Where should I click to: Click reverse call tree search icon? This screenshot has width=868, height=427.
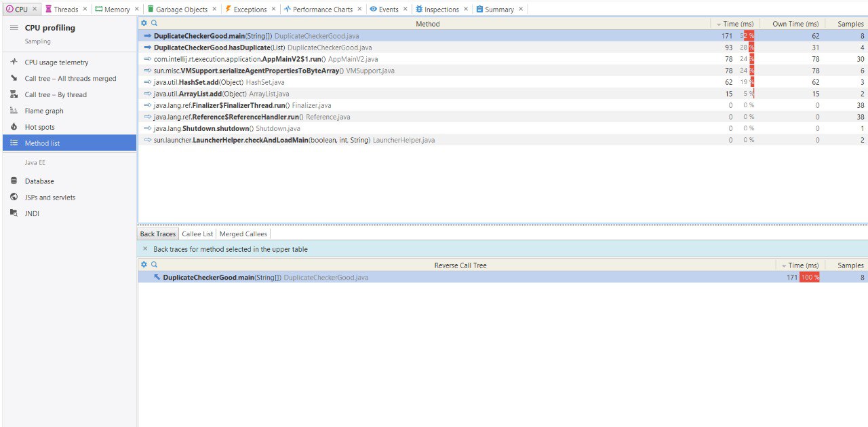pos(155,265)
